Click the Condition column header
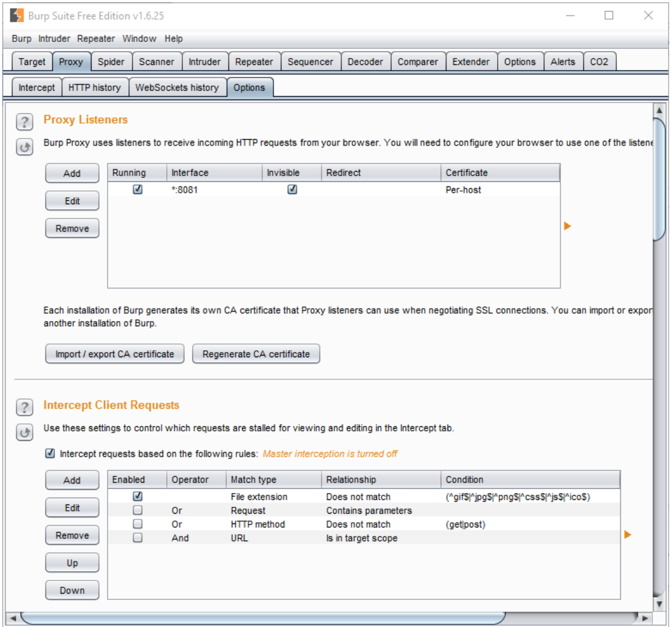The width and height of the screenshot is (672, 627). [530, 479]
